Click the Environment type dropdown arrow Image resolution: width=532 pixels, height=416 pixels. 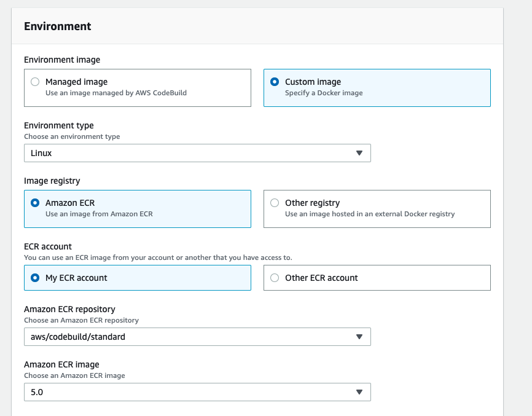359,153
